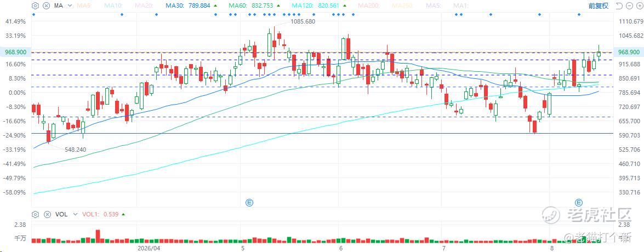
Task: Click the 千万 volume unit label on left
Action: tap(20, 238)
